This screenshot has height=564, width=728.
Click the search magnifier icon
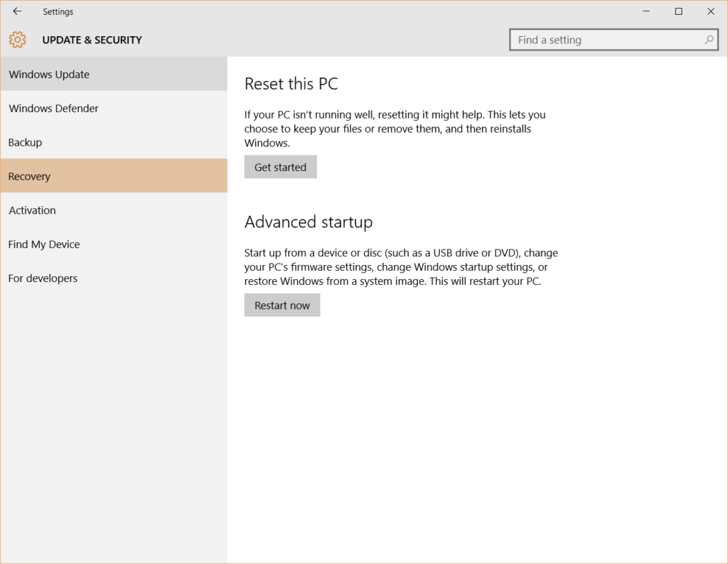708,40
